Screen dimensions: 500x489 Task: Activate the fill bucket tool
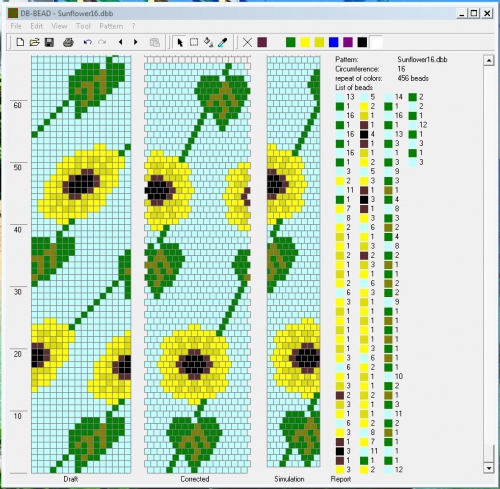coord(209,42)
